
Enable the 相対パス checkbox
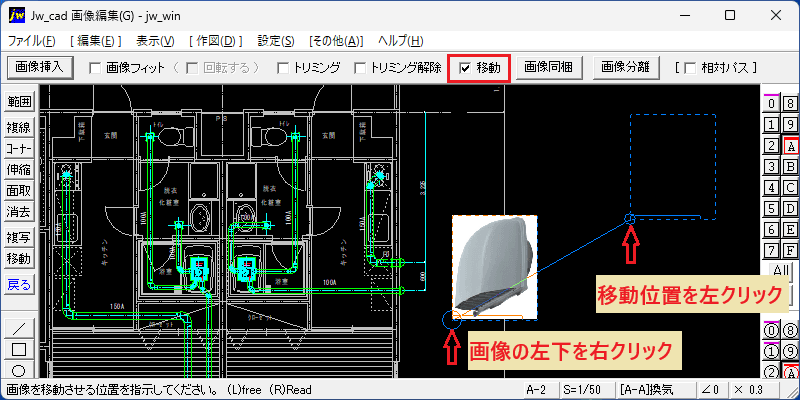pos(690,68)
